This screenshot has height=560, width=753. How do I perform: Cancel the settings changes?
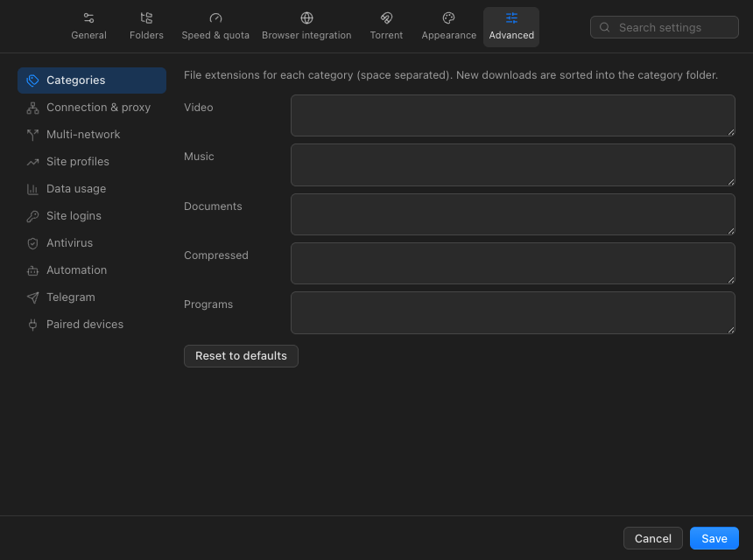coord(652,538)
